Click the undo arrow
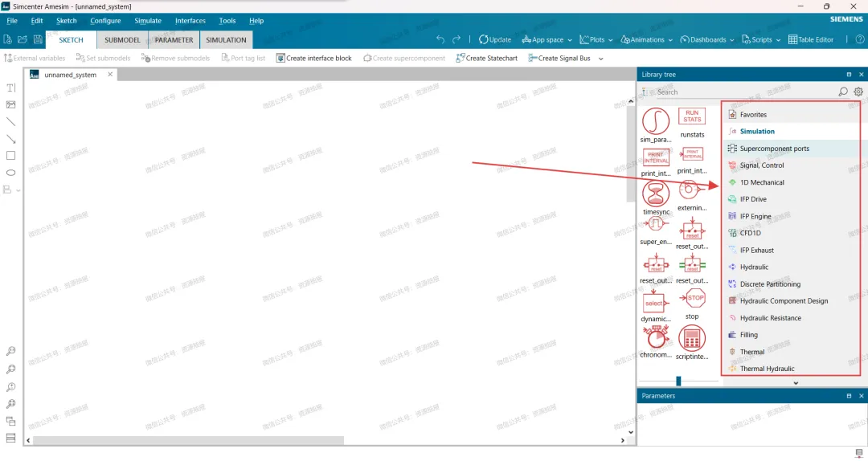 point(440,39)
